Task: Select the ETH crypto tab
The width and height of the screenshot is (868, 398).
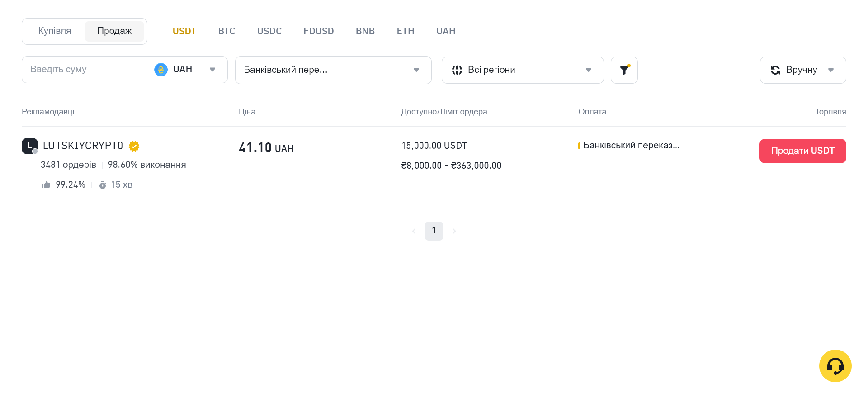Action: [x=406, y=31]
